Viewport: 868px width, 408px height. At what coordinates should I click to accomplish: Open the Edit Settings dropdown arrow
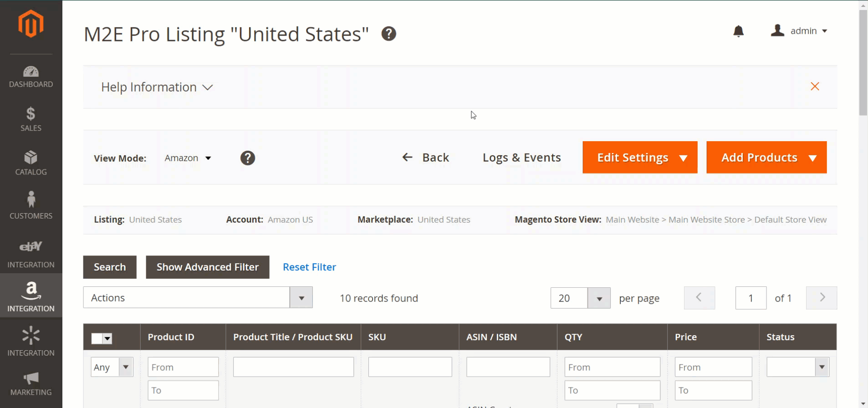point(683,158)
